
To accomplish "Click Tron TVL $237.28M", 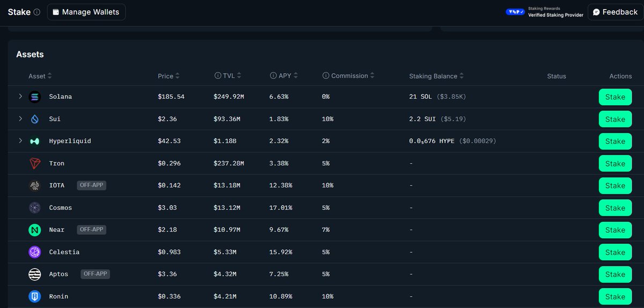I will coord(229,163).
